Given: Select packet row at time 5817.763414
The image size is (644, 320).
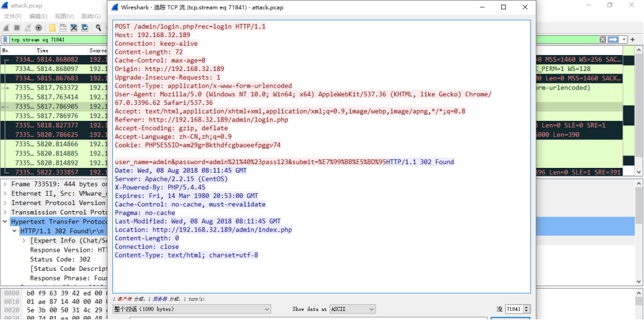Looking at the screenshot, I should (x=54, y=97).
